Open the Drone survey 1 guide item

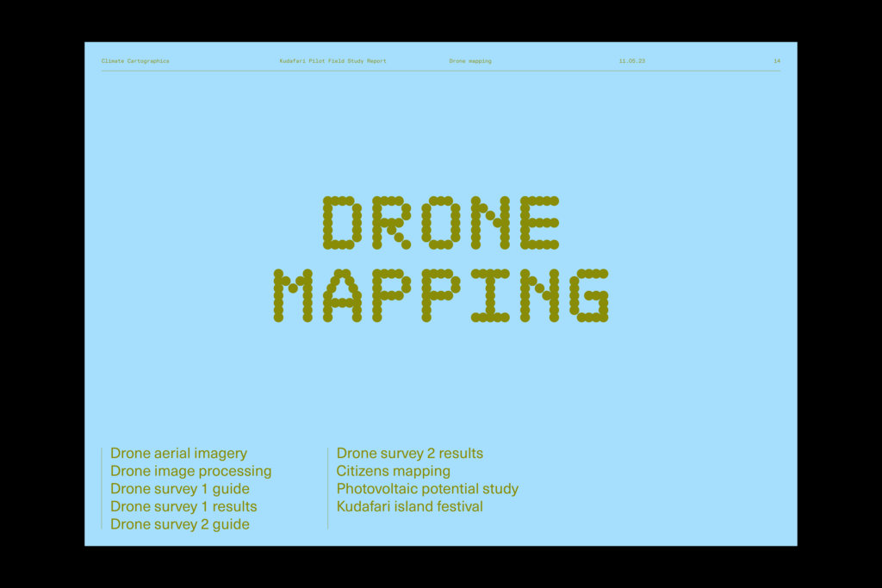click(x=179, y=489)
